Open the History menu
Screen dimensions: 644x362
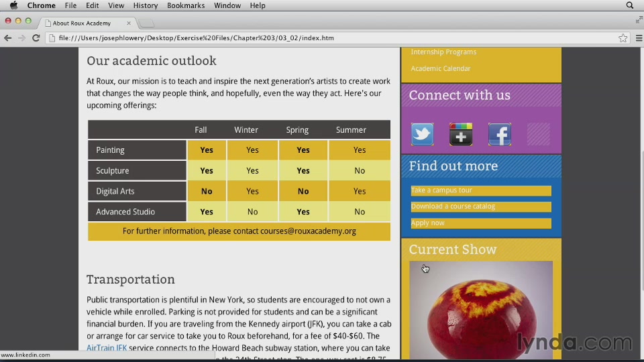coord(146,5)
